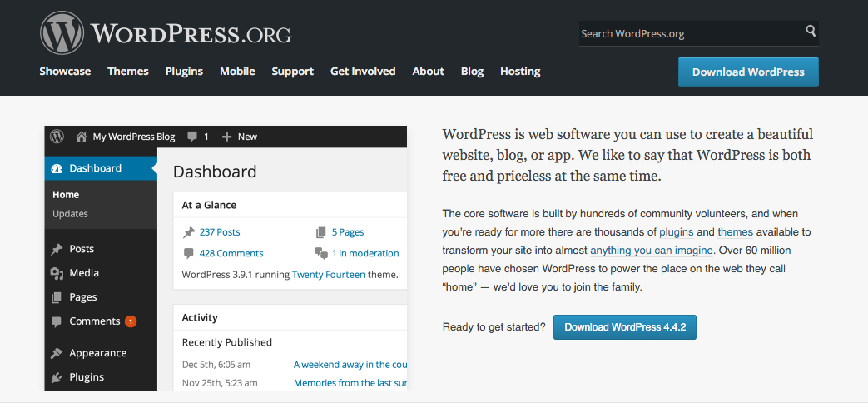Click the dashboard screenshot's Comments sidebar item
Viewport: 868px width, 413px height.
[94, 321]
